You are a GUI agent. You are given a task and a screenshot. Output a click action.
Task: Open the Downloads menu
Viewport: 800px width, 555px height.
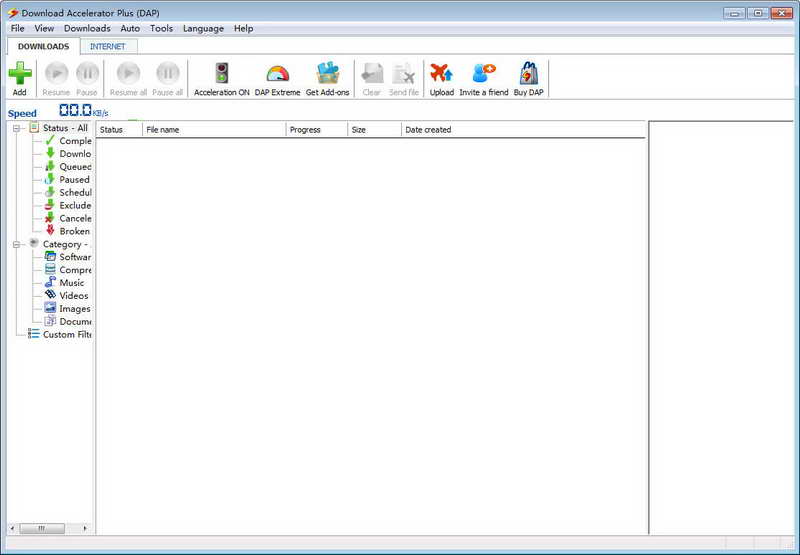click(87, 29)
